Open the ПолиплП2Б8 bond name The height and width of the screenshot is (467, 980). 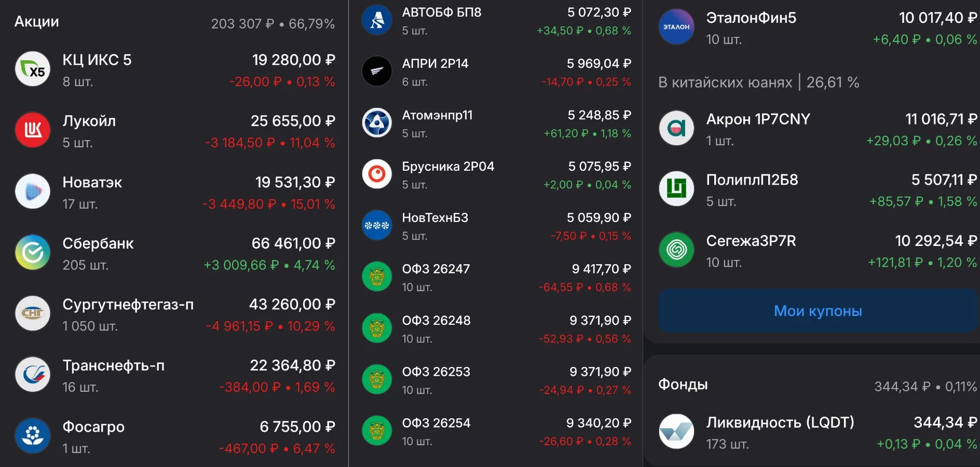click(752, 180)
